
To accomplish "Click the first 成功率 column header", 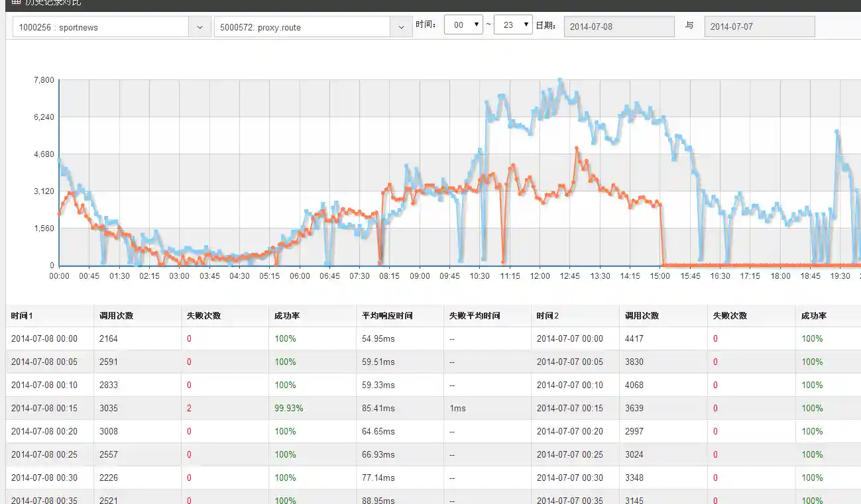I will pyautogui.click(x=287, y=316).
